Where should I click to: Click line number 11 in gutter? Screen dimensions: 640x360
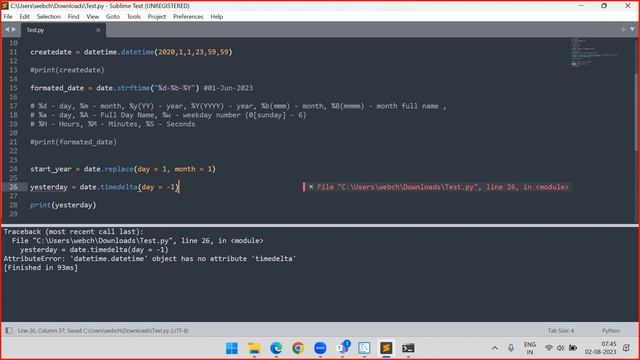(13, 52)
